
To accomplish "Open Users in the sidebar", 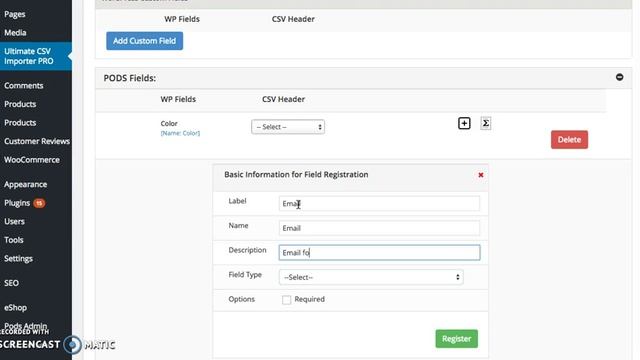I will coord(14,222).
